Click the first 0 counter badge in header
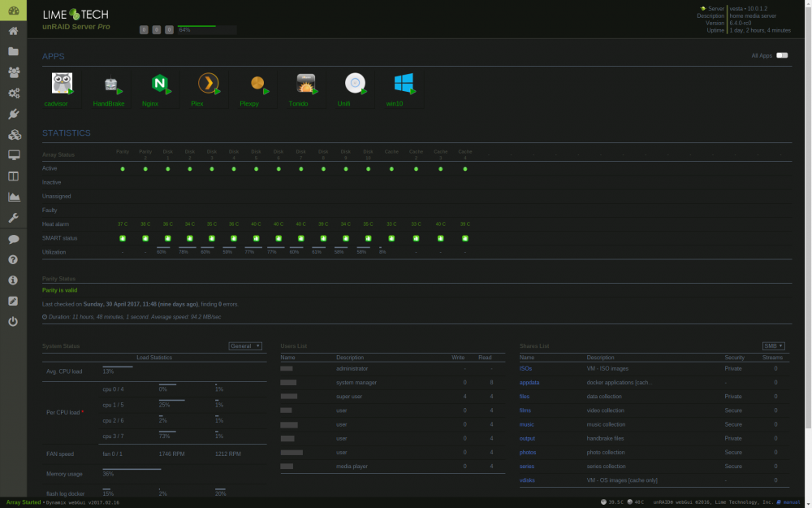The image size is (812, 508). [144, 30]
